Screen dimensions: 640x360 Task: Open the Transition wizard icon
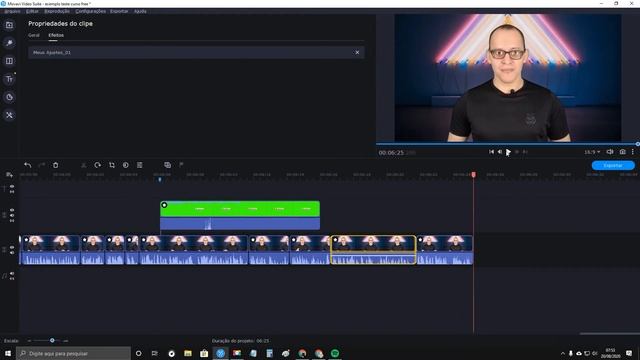167,165
